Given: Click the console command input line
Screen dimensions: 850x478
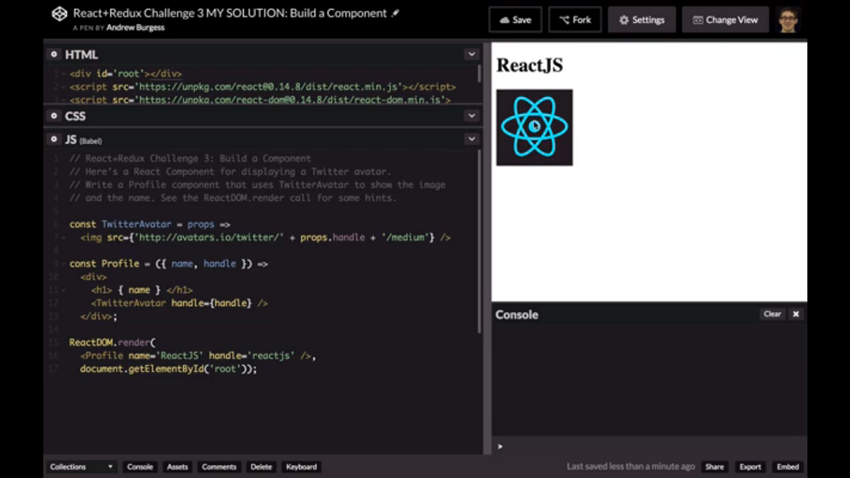Looking at the screenshot, I should coord(649,447).
